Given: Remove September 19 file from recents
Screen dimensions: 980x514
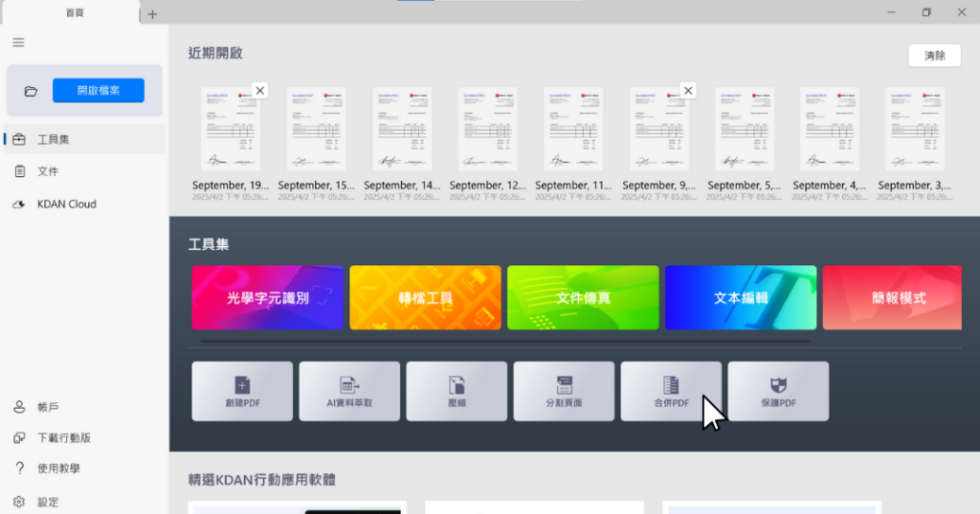Looking at the screenshot, I should pyautogui.click(x=260, y=91).
